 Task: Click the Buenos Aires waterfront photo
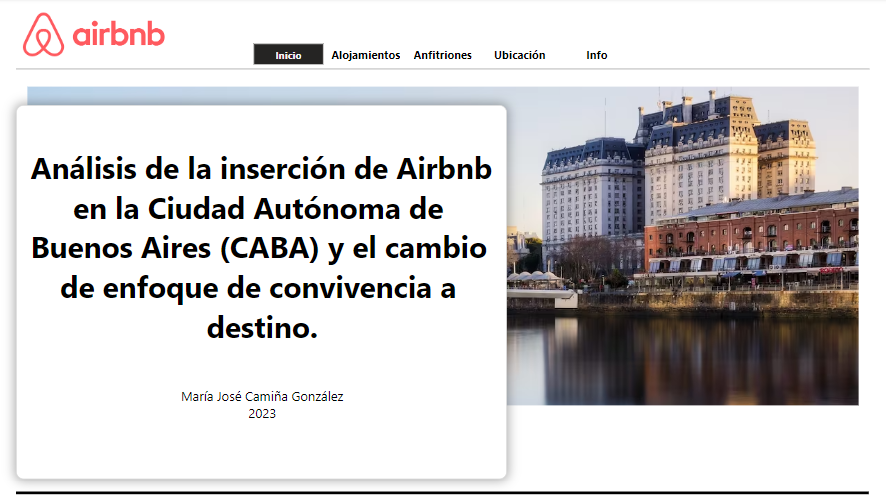(683, 246)
